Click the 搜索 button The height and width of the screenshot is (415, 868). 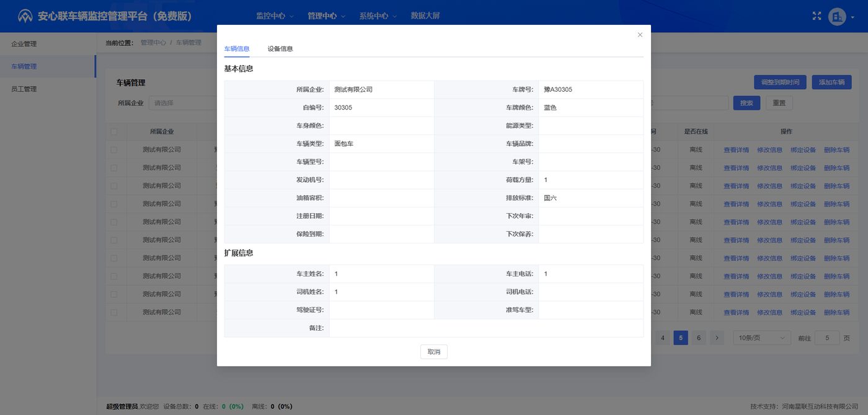click(746, 103)
